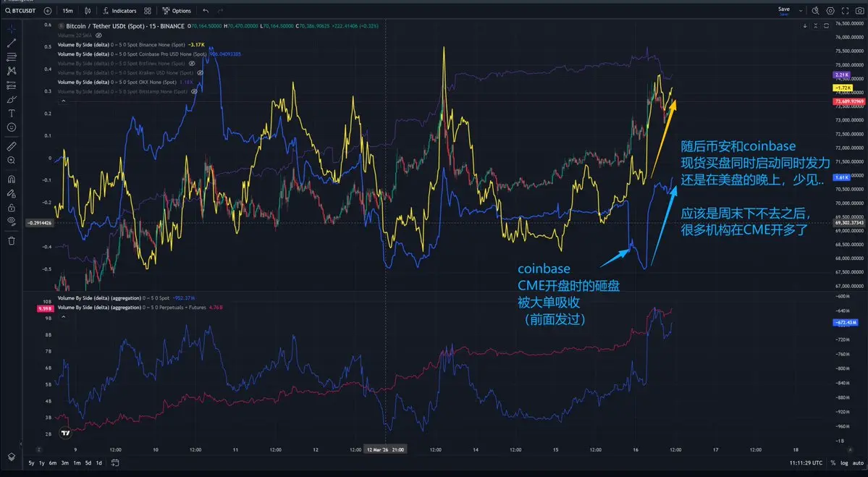Image resolution: width=868 pixels, height=477 pixels.
Task: Undo the last chart action
Action: click(206, 11)
